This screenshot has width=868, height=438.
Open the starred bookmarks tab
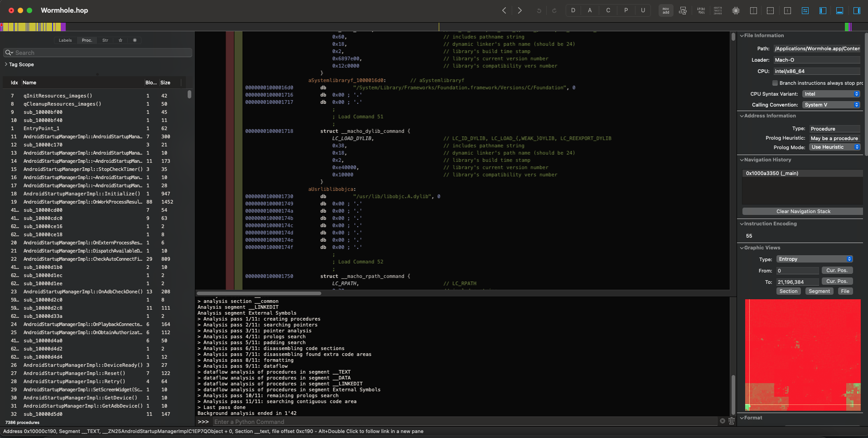tap(121, 40)
